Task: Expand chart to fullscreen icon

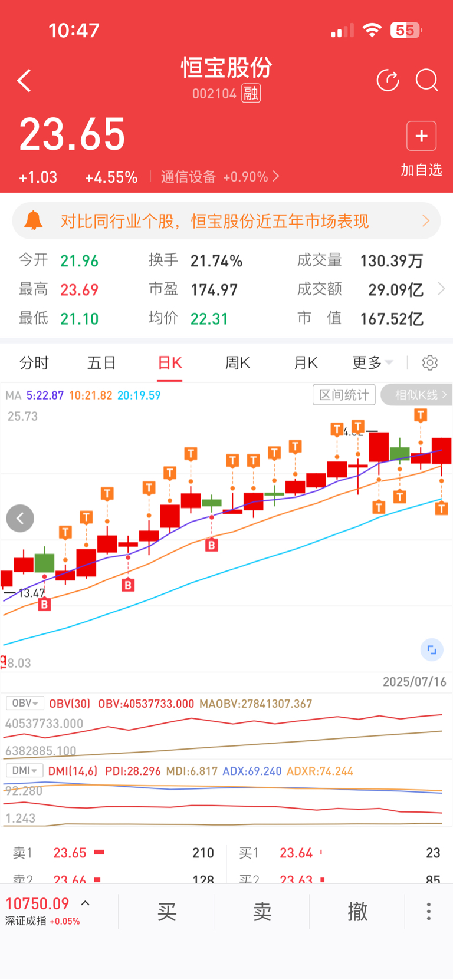Action: click(x=432, y=649)
